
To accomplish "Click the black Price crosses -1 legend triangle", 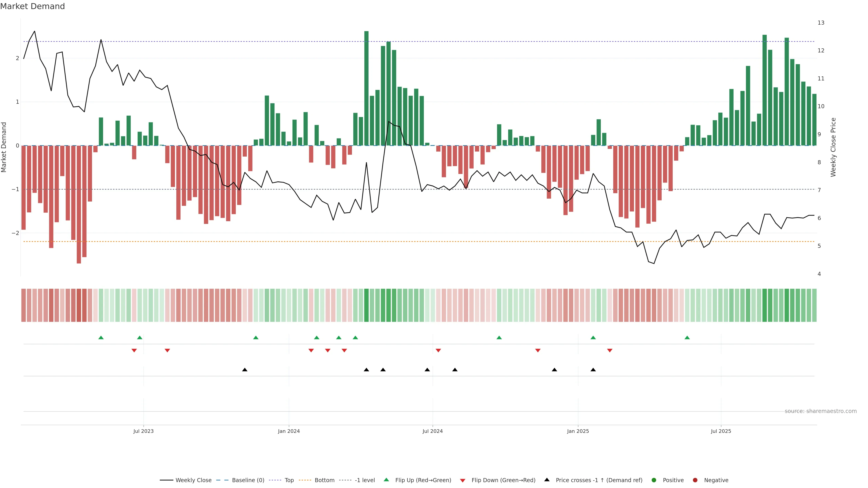I will coord(547,480).
